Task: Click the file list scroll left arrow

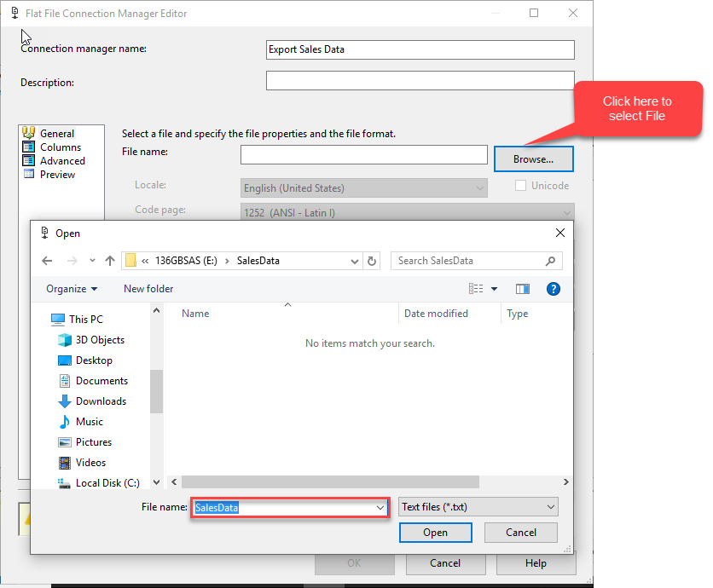Action: click(174, 481)
